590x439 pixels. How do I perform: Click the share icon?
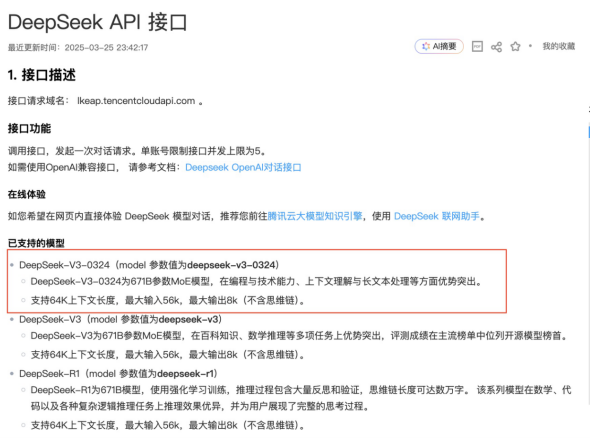(x=496, y=47)
